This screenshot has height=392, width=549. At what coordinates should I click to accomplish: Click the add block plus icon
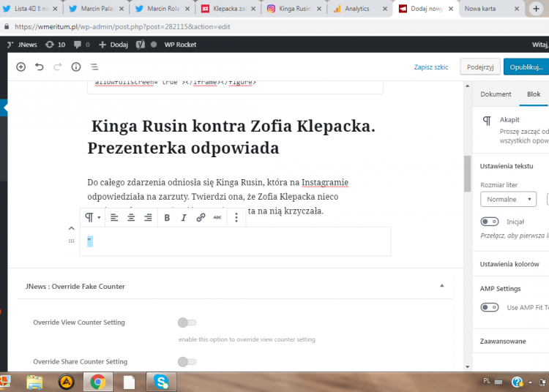(x=20, y=67)
